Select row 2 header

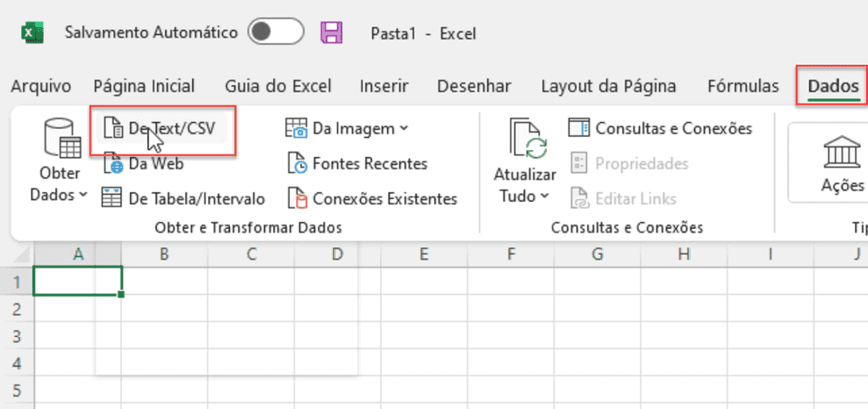tap(18, 308)
